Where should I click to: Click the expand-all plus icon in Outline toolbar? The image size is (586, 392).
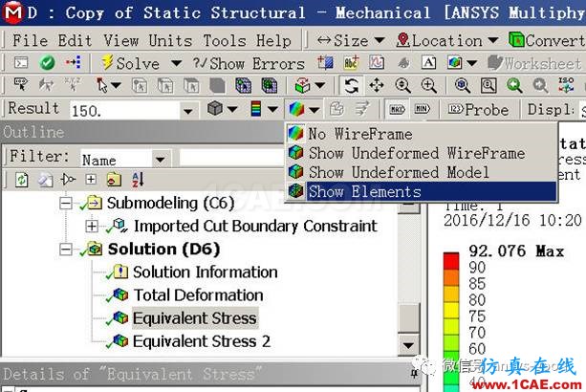pos(91,180)
